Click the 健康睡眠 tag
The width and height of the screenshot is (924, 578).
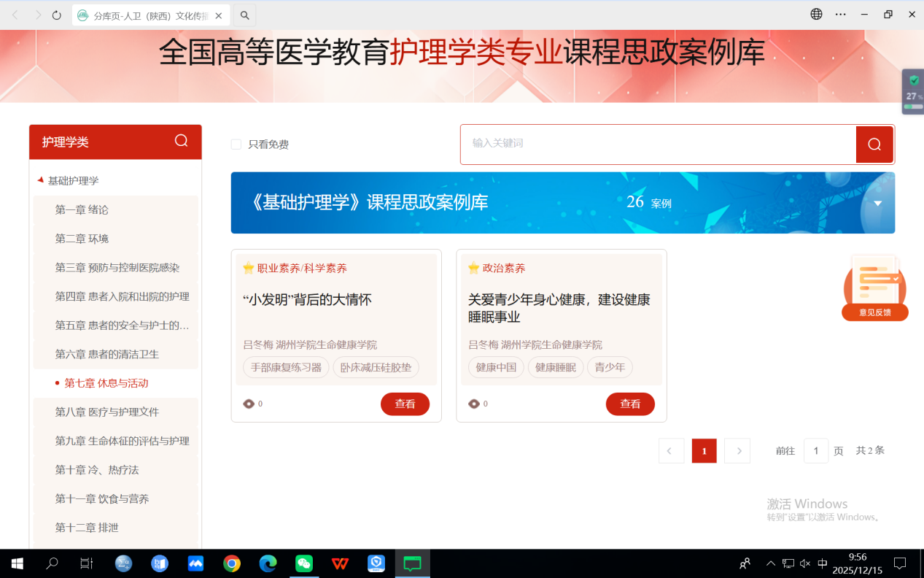tap(555, 367)
